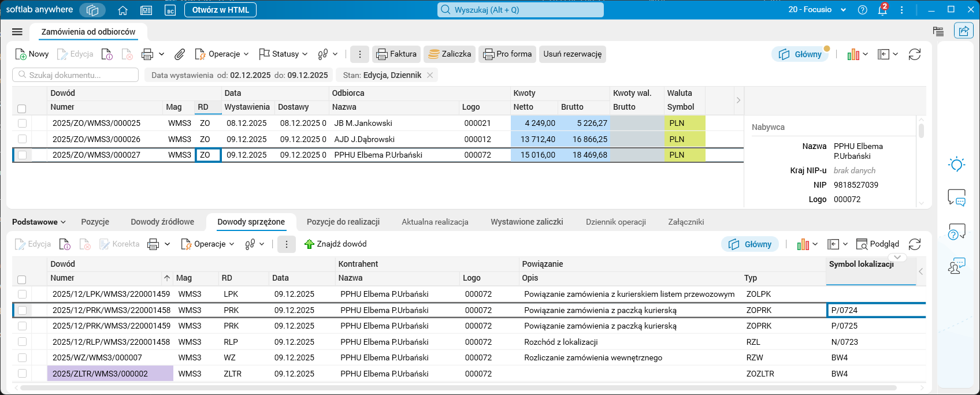Click the hamburger menu icon
This screenshot has width=980, height=395.
[x=17, y=32]
